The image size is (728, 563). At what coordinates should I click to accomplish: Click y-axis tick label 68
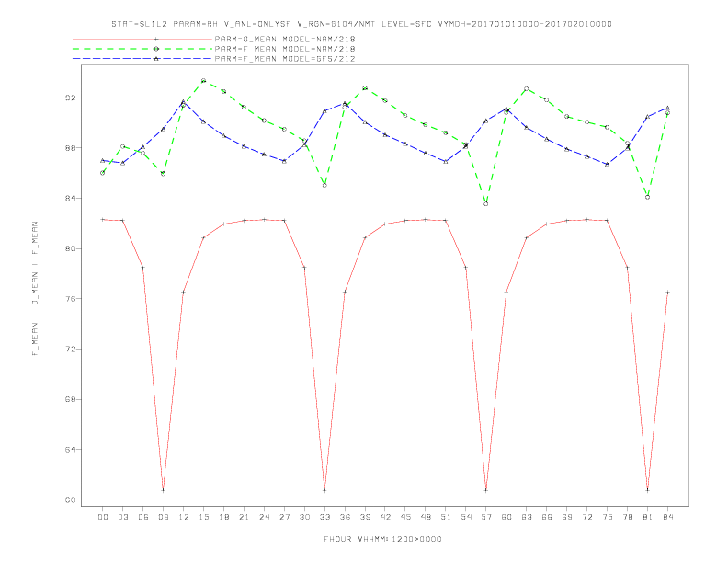[x=70, y=399]
